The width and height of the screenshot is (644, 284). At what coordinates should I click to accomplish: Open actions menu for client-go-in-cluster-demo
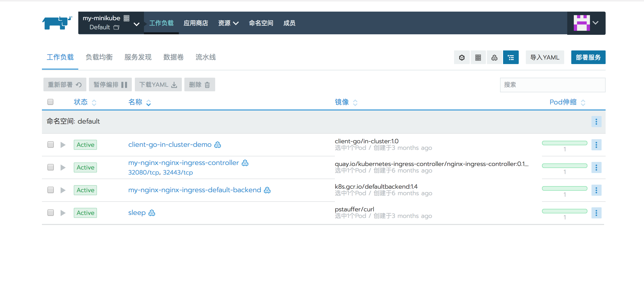coord(596,145)
